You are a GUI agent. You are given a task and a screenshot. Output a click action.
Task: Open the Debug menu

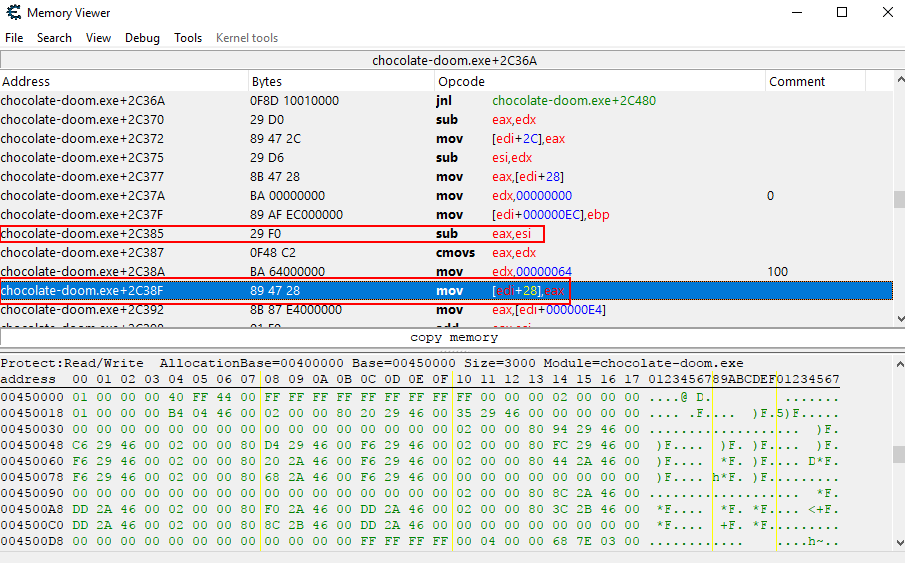(142, 38)
